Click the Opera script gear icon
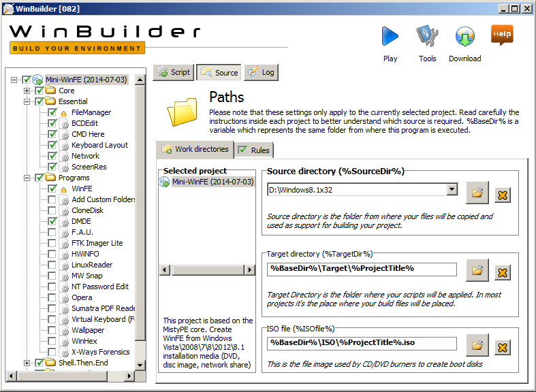Viewport: 536px width, 392px height. [64, 298]
